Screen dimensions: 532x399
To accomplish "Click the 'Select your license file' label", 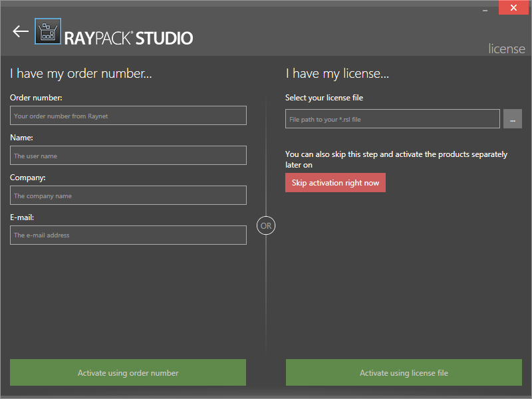I will tap(324, 98).
